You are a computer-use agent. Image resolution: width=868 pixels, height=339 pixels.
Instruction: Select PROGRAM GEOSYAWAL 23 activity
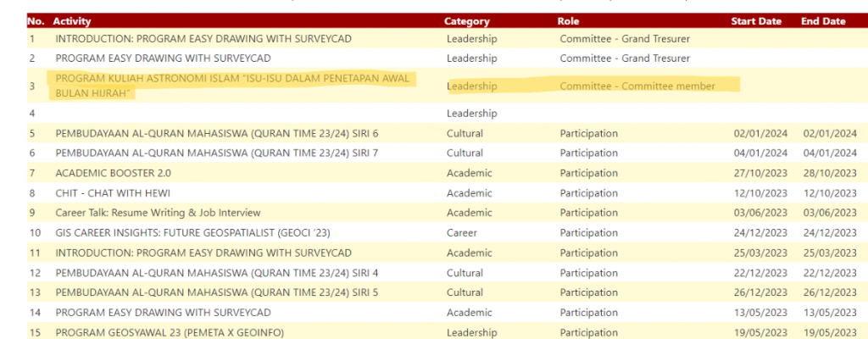tap(170, 332)
